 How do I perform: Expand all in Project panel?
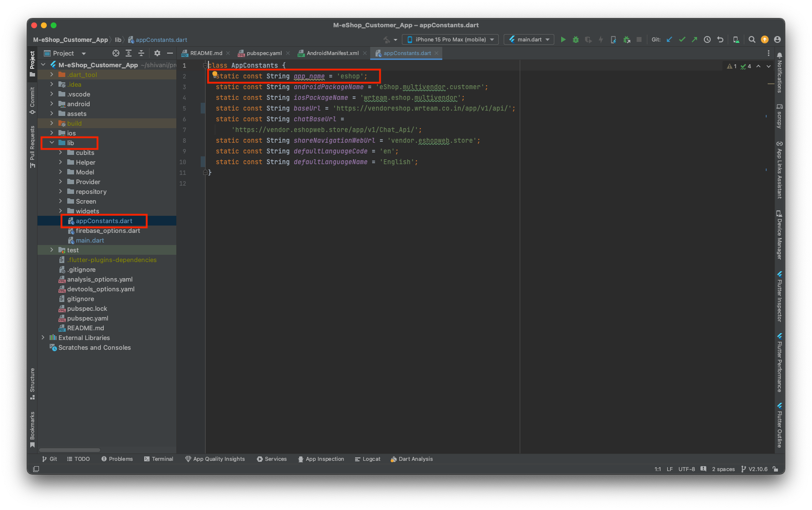[x=129, y=53]
